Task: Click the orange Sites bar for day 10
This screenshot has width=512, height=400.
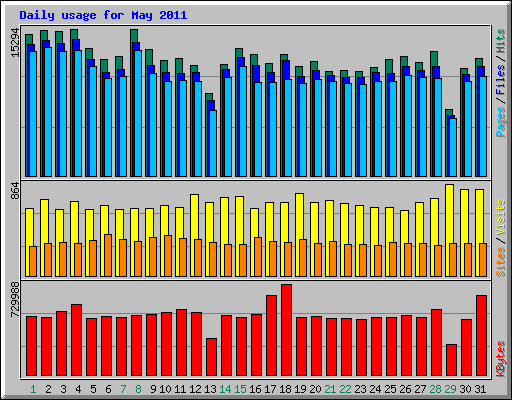Action: click(168, 256)
